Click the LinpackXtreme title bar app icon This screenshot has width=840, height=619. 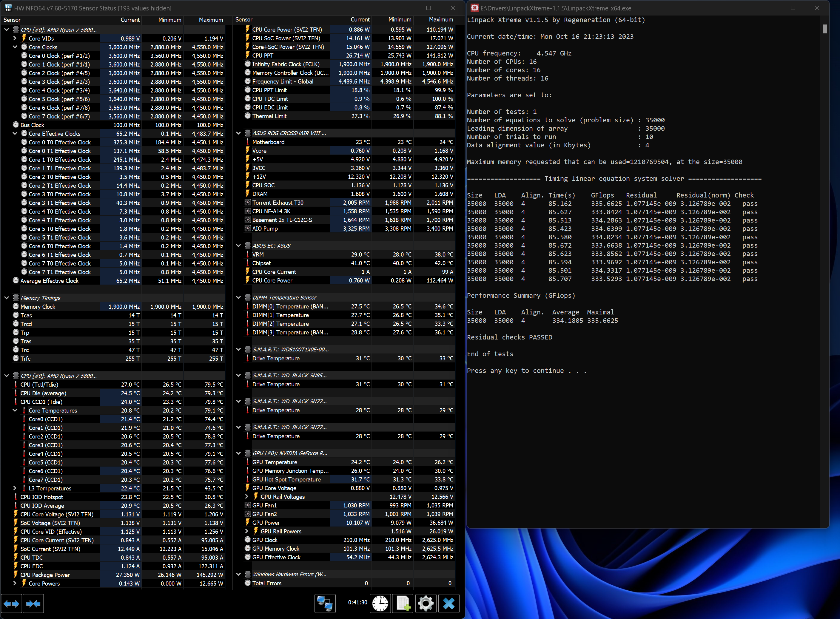pyautogui.click(x=474, y=8)
